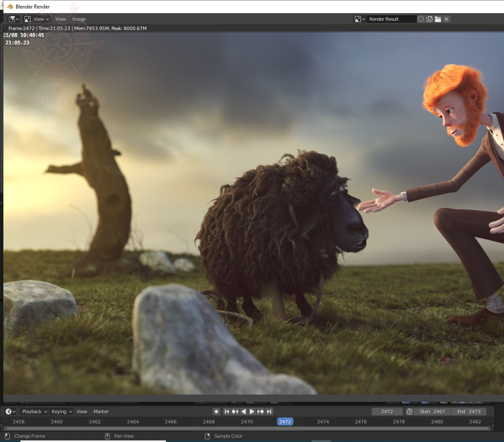Open the Image Editor editor-type dropdown
This screenshot has width=504, height=442.
coord(14,19)
